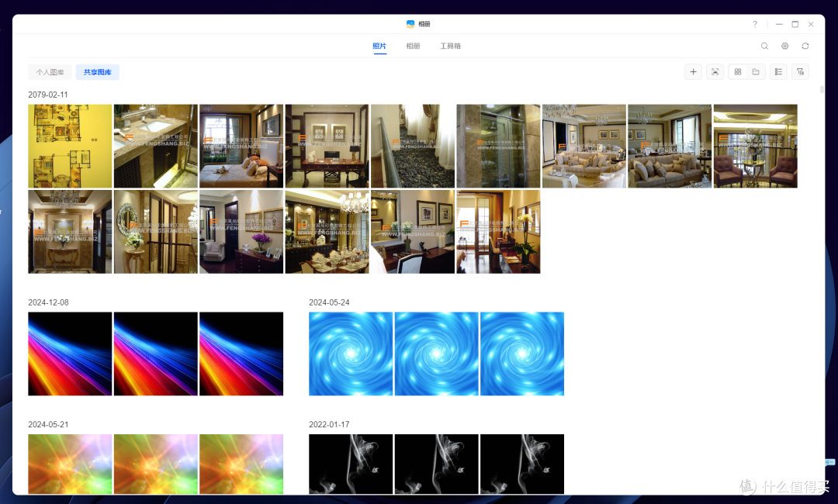Screen dimensions: 838x504
Task: Open the image recognition scan icon
Action: pos(715,72)
